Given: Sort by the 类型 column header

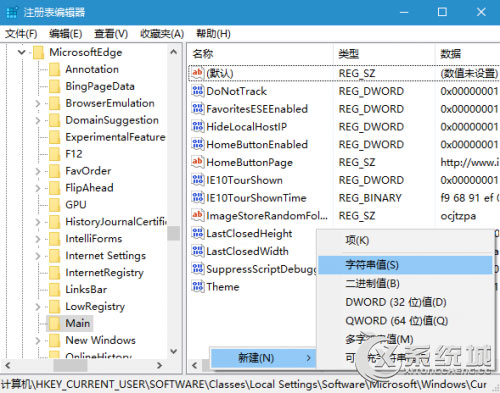Looking at the screenshot, I should point(384,54).
